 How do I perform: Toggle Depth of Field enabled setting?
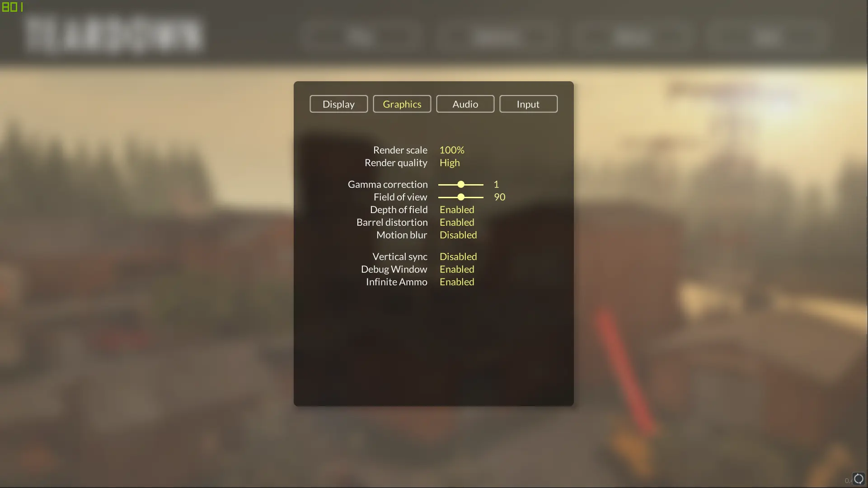coord(457,210)
